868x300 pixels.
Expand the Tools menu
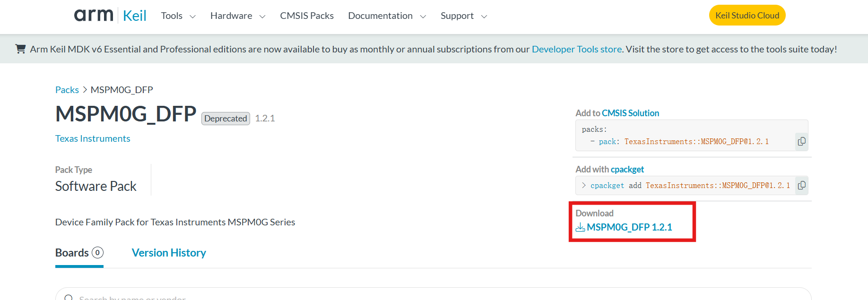(x=178, y=16)
